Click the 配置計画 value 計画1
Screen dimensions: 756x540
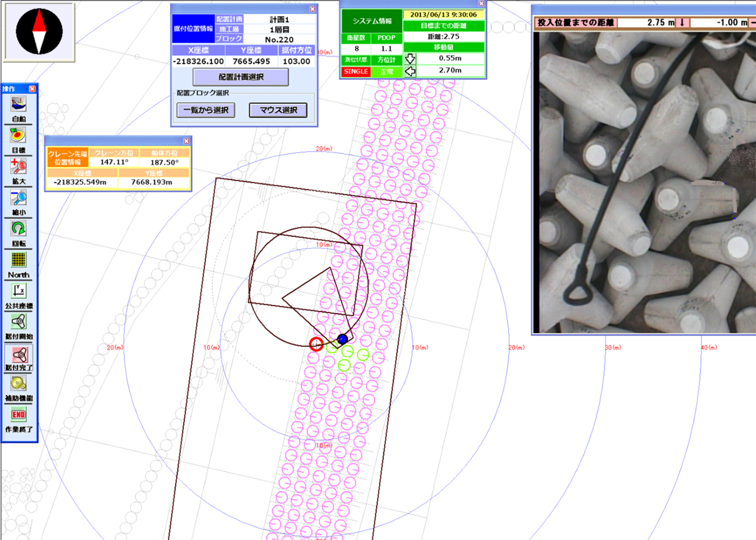pos(279,20)
